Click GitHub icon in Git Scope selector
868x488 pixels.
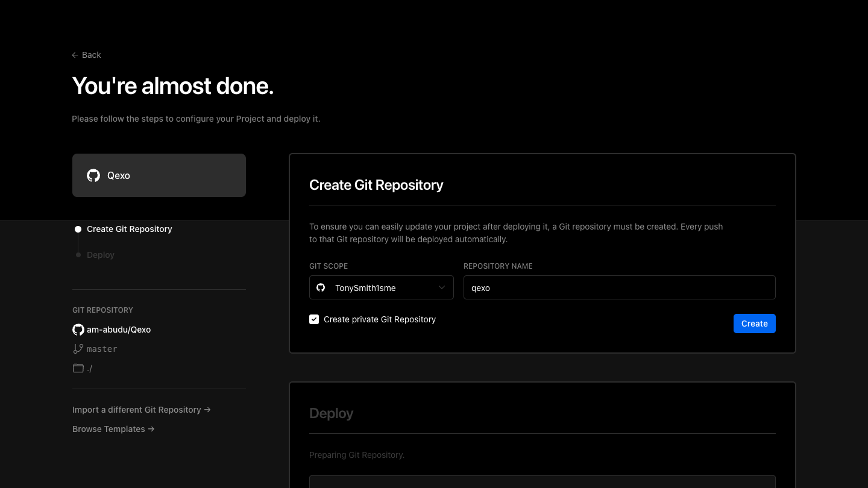321,288
